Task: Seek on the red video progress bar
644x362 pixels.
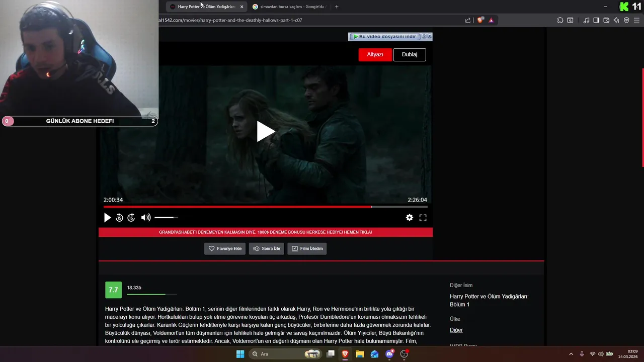Action: tap(266, 207)
